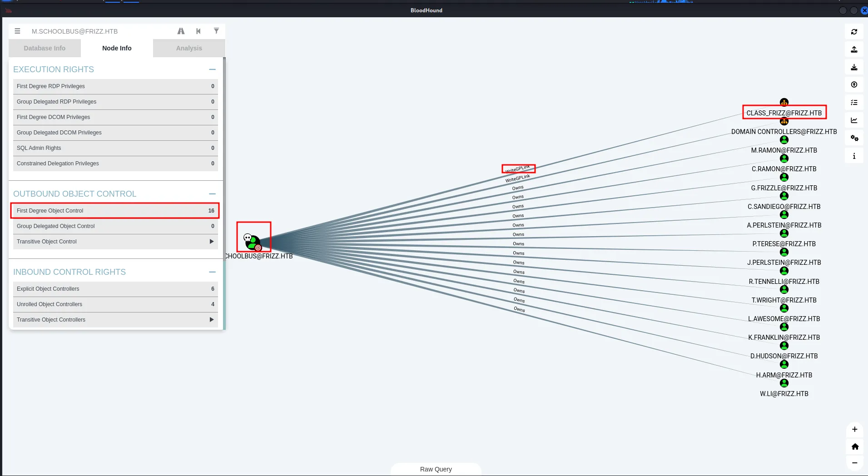Image resolution: width=868 pixels, height=476 pixels.
Task: Click the Explicit Object Controllers row
Action: (x=115, y=289)
